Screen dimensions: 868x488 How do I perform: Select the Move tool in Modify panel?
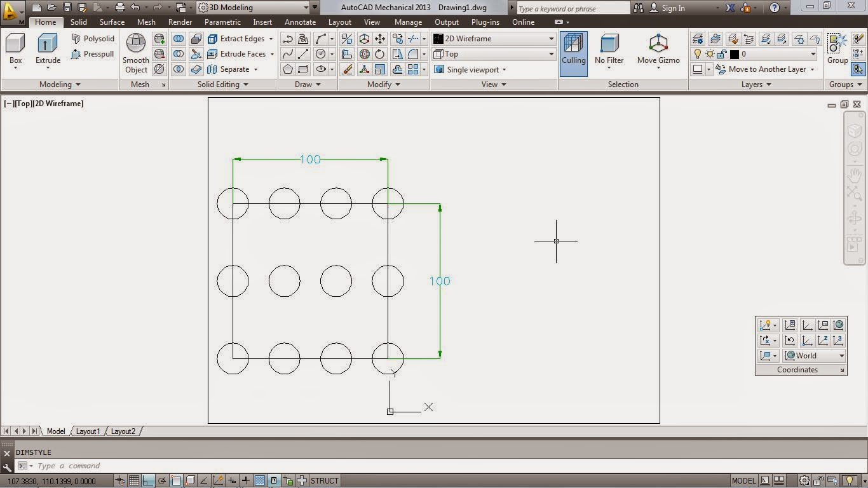pos(379,39)
